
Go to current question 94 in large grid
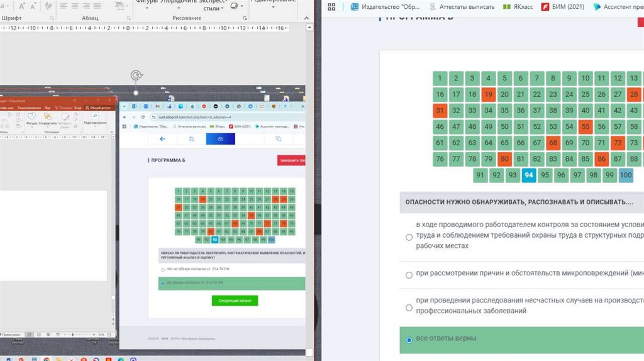(x=528, y=175)
